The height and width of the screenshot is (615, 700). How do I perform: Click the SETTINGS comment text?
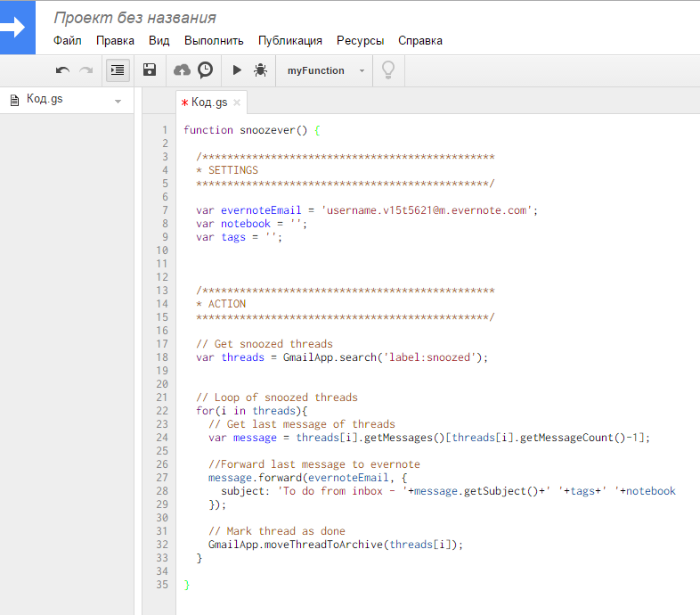233,170
